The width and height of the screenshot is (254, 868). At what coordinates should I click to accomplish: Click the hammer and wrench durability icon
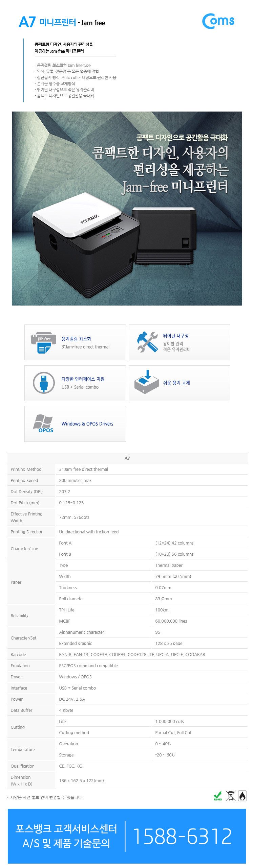(x=147, y=342)
